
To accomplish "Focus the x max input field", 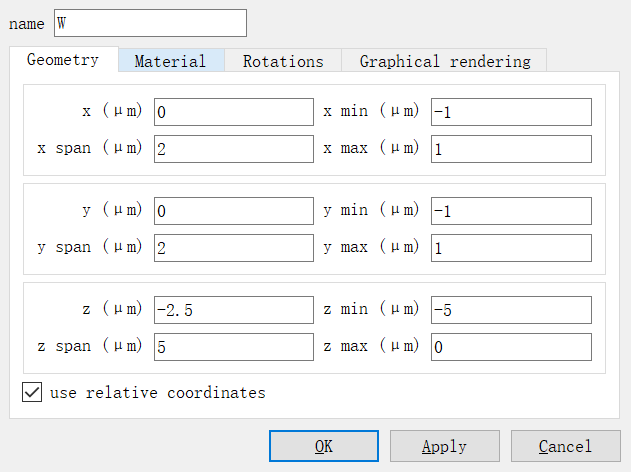I will coord(511,149).
